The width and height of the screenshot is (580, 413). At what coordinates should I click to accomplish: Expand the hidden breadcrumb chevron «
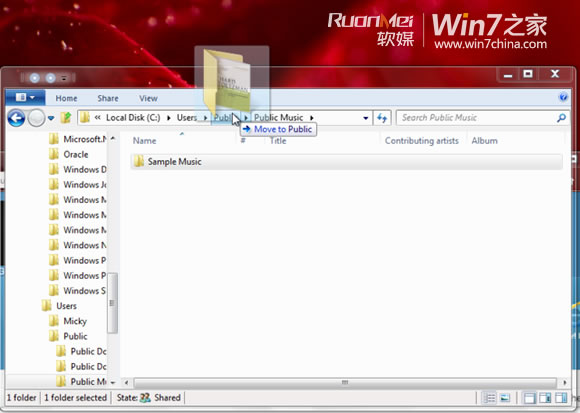(x=97, y=118)
